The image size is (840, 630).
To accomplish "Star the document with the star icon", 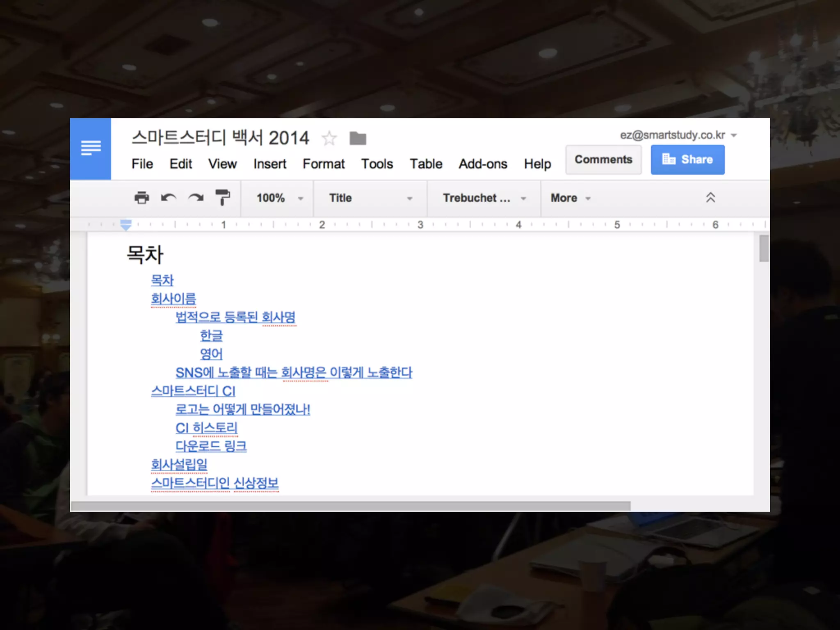I will 329,139.
